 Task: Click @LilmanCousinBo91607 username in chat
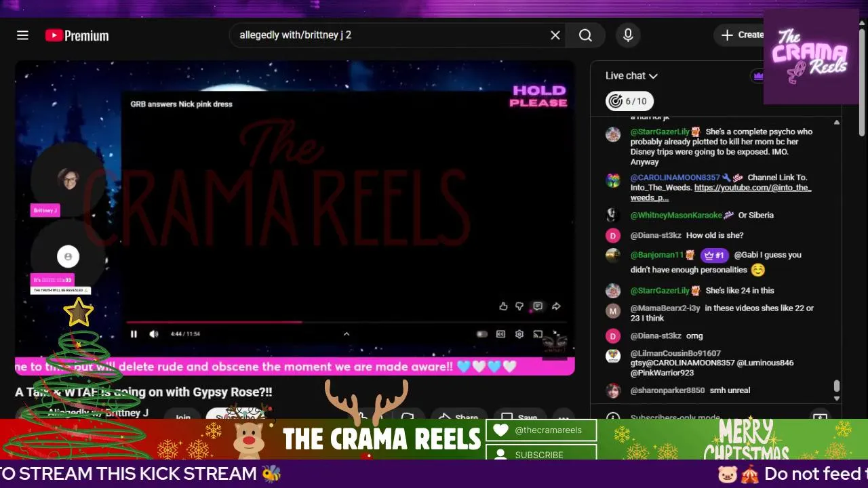(x=675, y=353)
